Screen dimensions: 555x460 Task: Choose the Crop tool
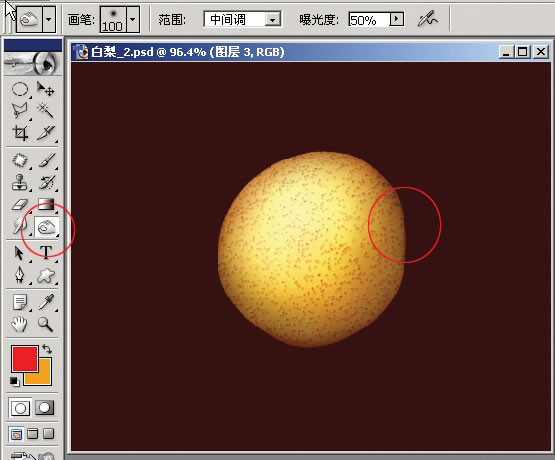pos(20,133)
